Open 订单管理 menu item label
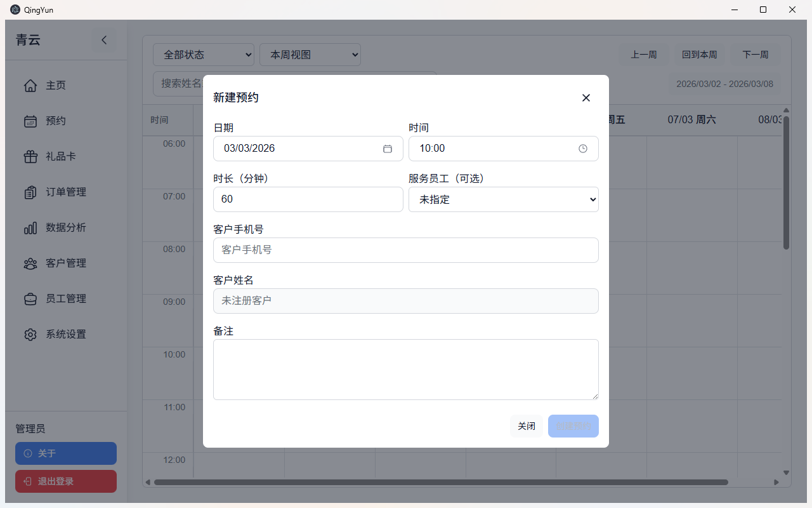The width and height of the screenshot is (812, 508). pyautogui.click(x=66, y=192)
